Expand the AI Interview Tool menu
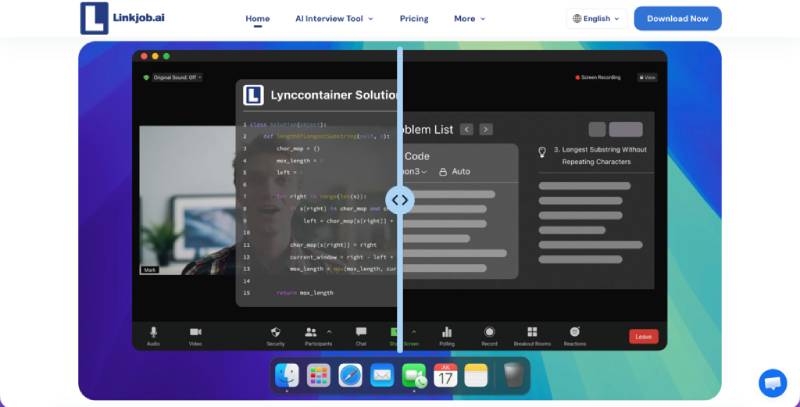This screenshot has width=800, height=407. (x=334, y=18)
